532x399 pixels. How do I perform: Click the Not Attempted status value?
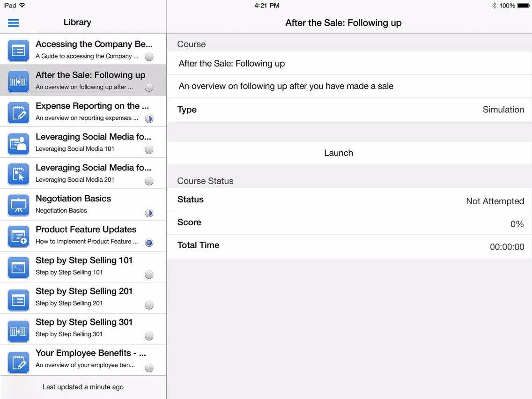(x=495, y=201)
